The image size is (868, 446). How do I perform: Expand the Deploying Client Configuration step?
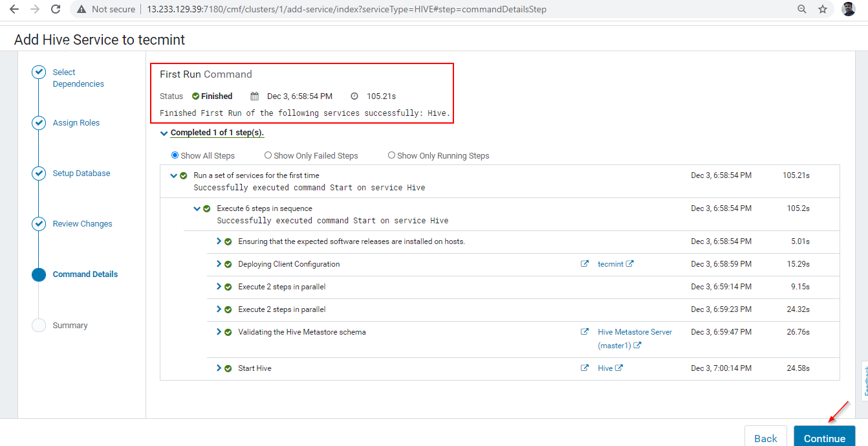coord(219,264)
